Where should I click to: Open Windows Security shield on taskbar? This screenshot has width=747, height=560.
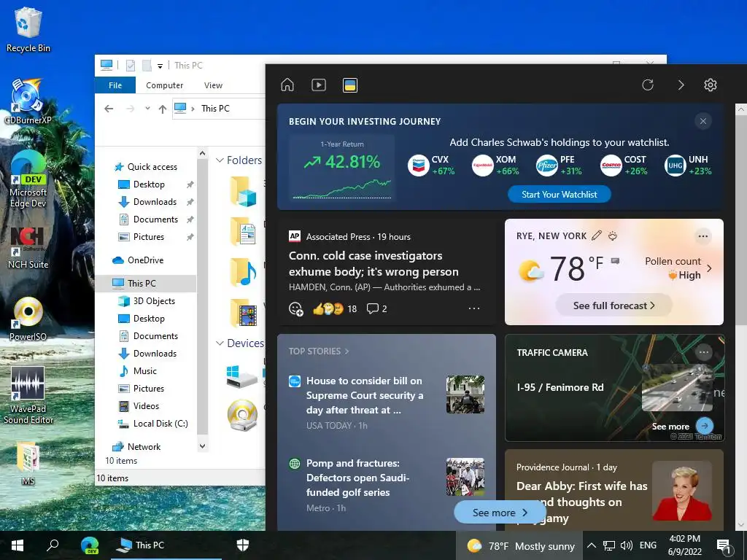(243, 545)
